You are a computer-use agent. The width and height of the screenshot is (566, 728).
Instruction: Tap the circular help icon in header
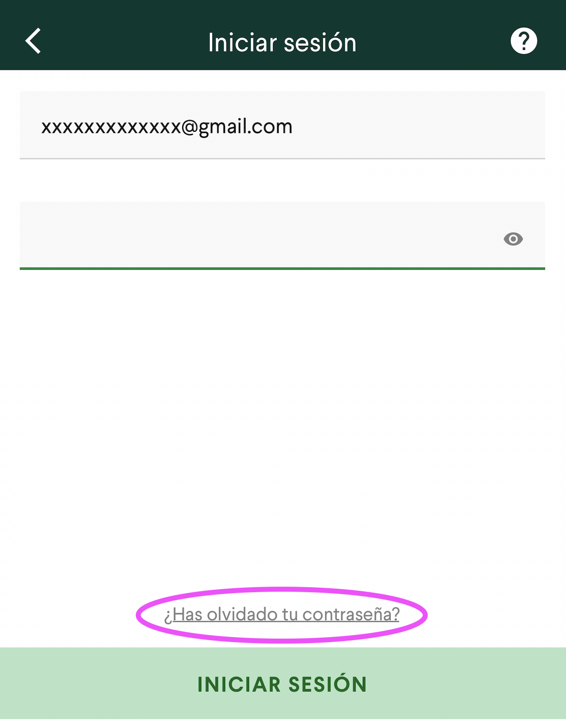[x=524, y=41]
